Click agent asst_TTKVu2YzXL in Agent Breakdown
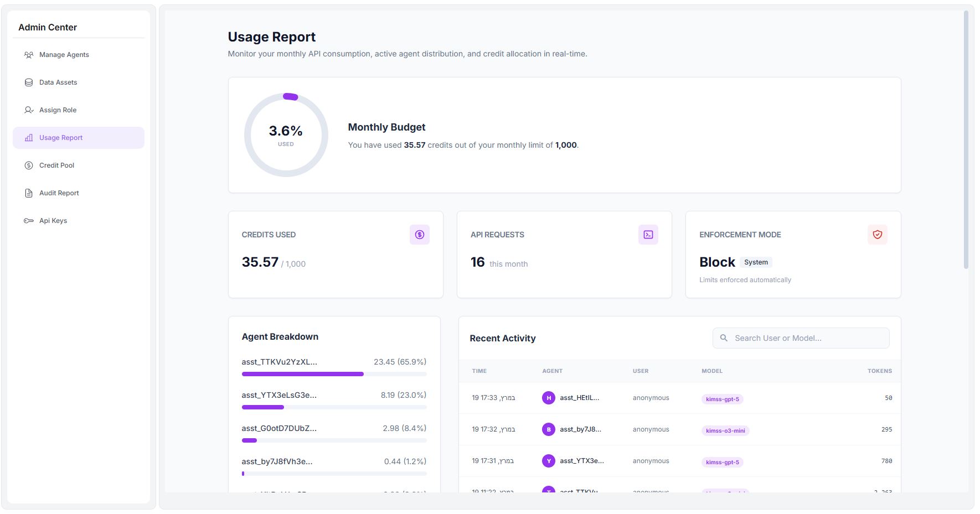 point(279,361)
